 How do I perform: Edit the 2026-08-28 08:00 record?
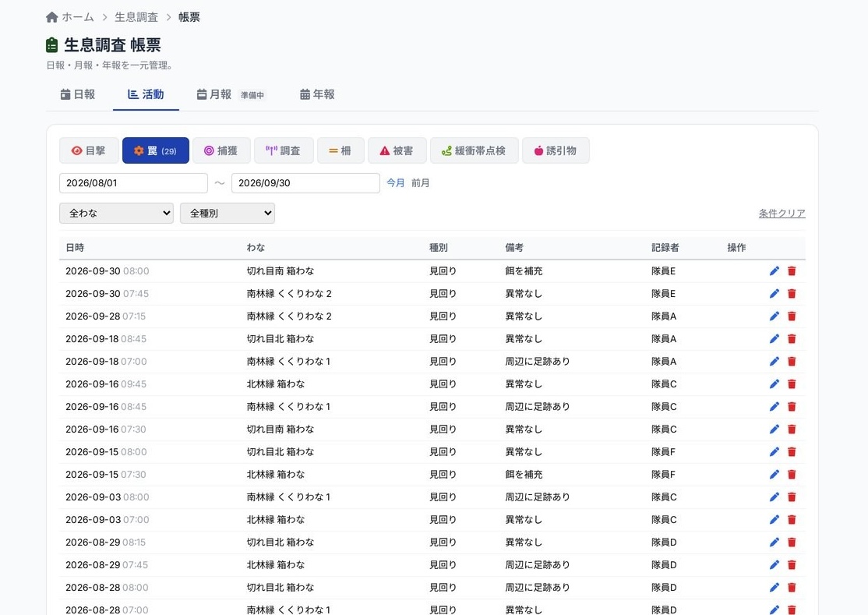point(774,587)
